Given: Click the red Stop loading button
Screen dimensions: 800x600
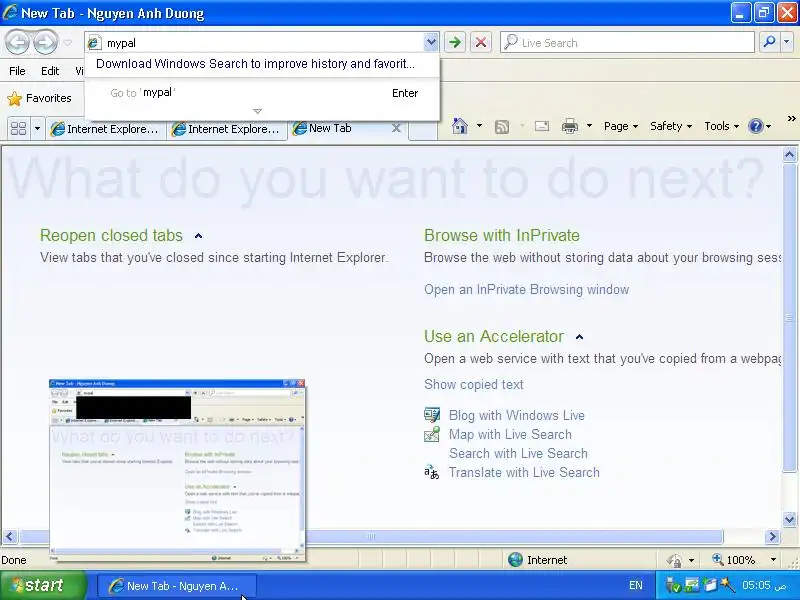Looking at the screenshot, I should click(x=481, y=42).
